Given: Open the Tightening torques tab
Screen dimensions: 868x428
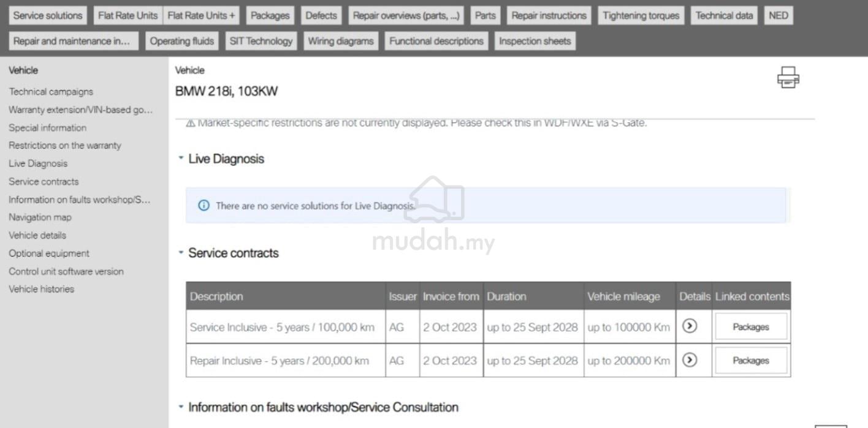Looking at the screenshot, I should click(641, 16).
